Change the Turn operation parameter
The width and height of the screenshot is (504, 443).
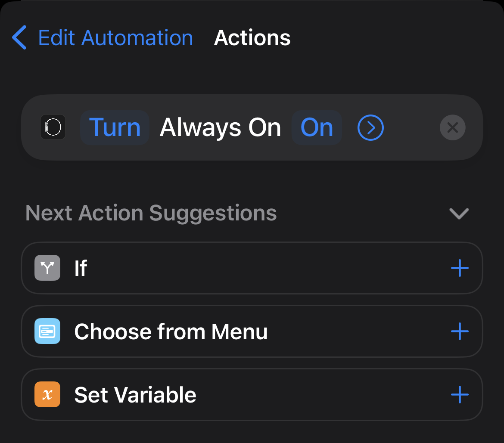coord(115,127)
